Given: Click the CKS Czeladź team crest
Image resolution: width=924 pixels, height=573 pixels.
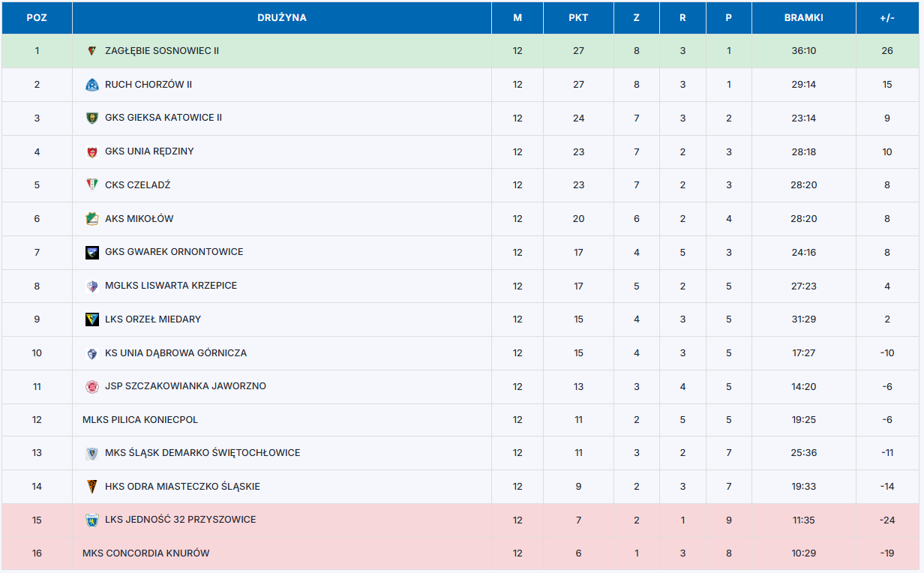Looking at the screenshot, I should tap(92, 185).
